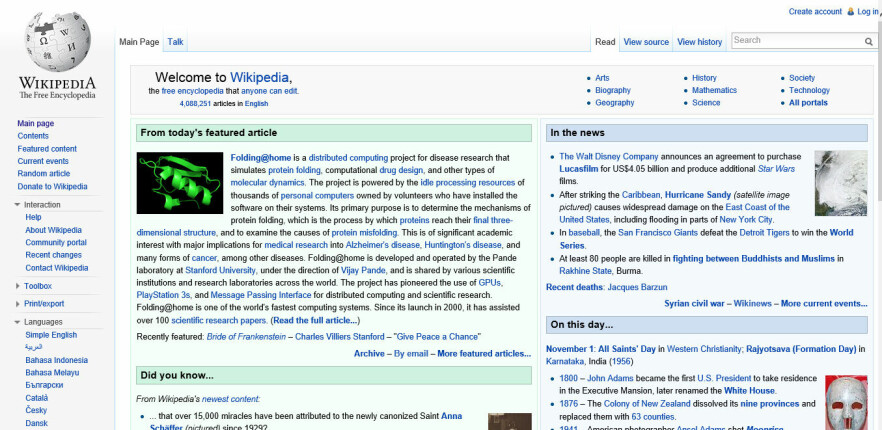Open the Society portal
This screenshot has width=882, height=430.
[x=802, y=78]
